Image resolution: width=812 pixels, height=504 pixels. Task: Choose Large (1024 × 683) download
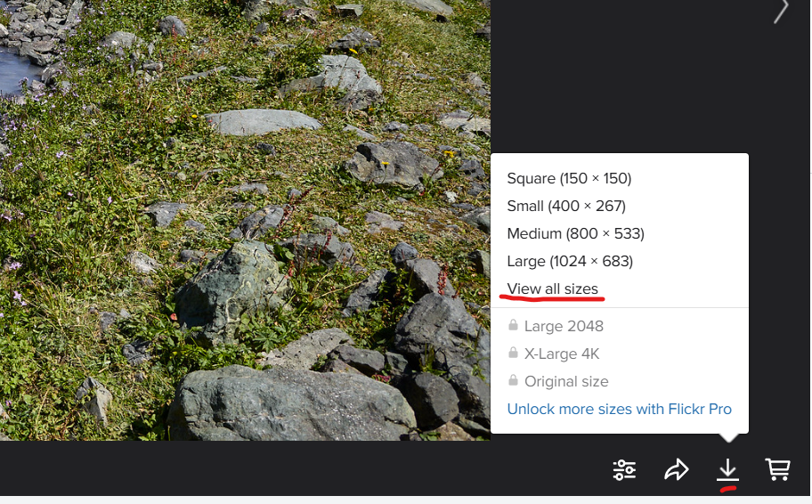coord(570,261)
